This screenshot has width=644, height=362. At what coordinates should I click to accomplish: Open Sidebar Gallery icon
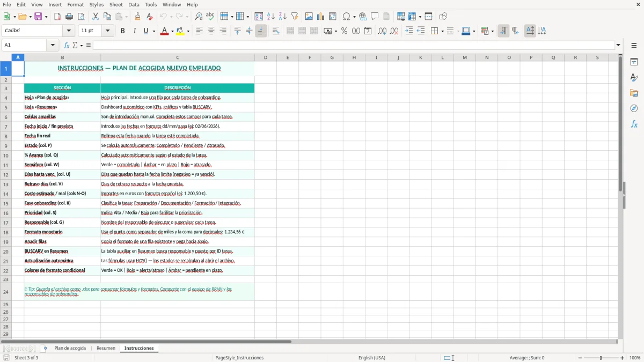point(634,93)
